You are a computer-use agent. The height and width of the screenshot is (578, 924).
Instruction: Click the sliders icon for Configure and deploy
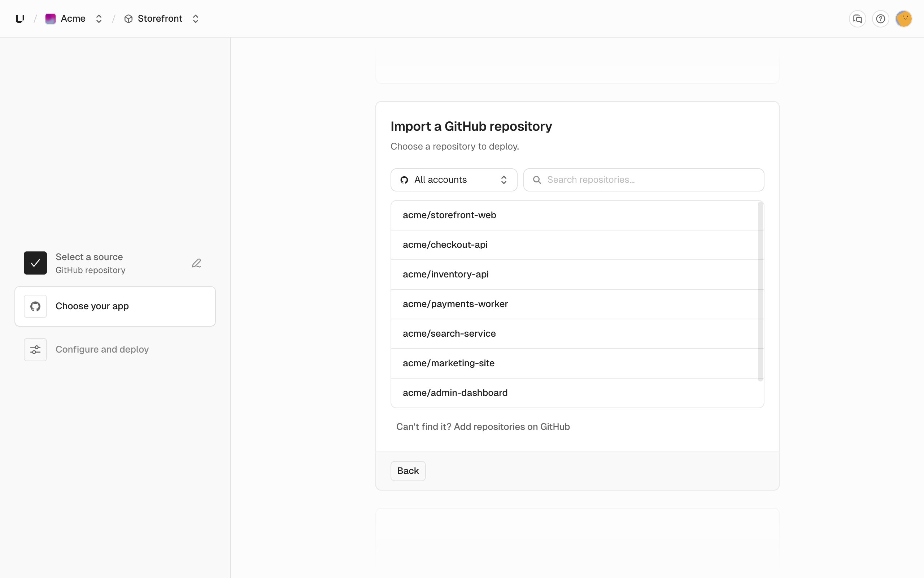[x=35, y=349]
